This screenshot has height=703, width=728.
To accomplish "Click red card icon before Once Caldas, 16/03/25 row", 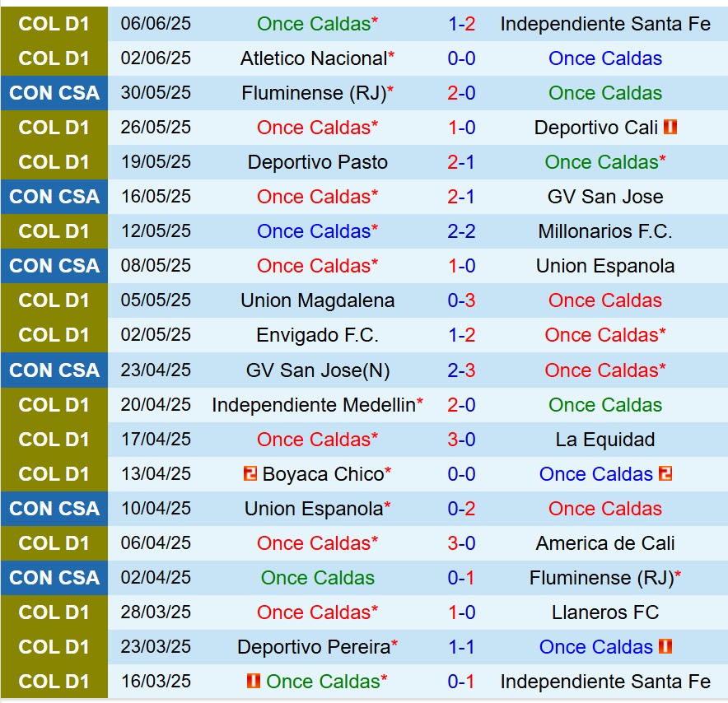I will point(254,682).
